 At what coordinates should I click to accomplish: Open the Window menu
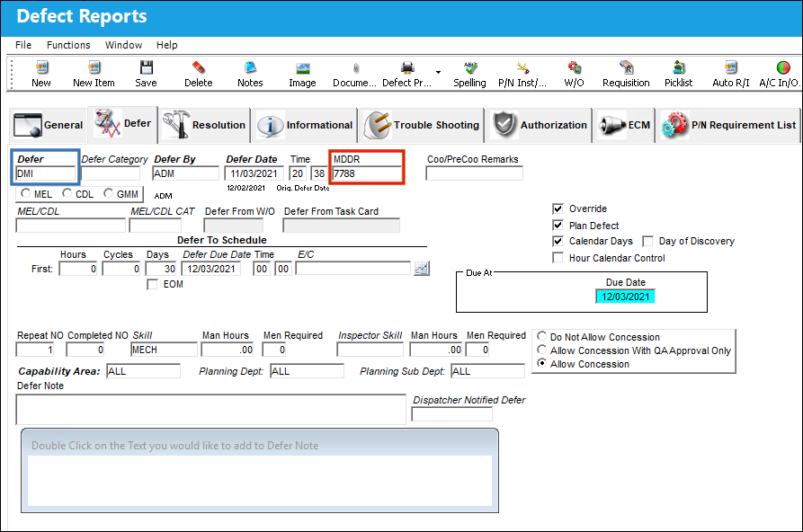click(x=123, y=45)
